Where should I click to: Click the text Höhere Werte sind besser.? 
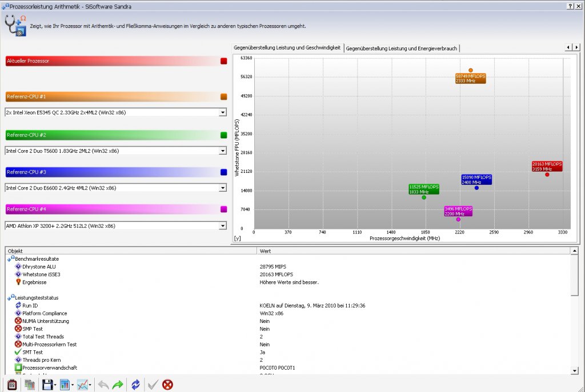[x=289, y=282]
